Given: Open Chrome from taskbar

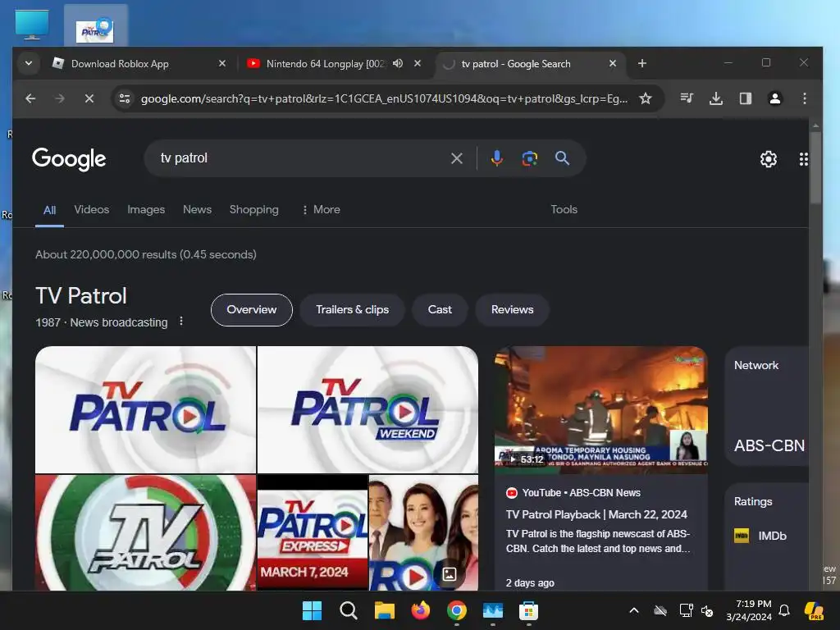Looking at the screenshot, I should [456, 610].
